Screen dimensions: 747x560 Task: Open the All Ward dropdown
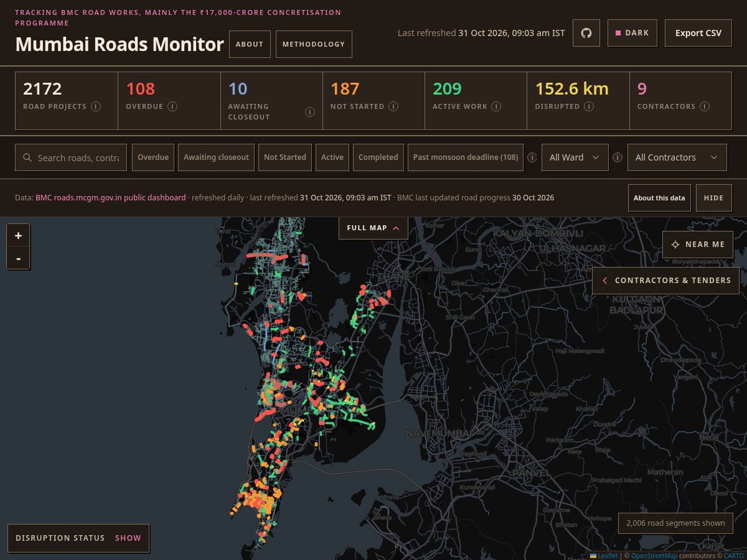pyautogui.click(x=575, y=157)
